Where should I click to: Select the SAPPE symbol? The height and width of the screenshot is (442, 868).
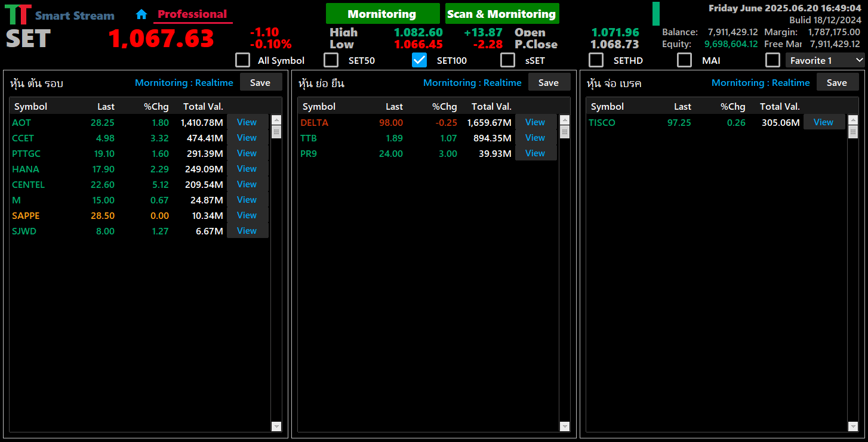coord(26,216)
